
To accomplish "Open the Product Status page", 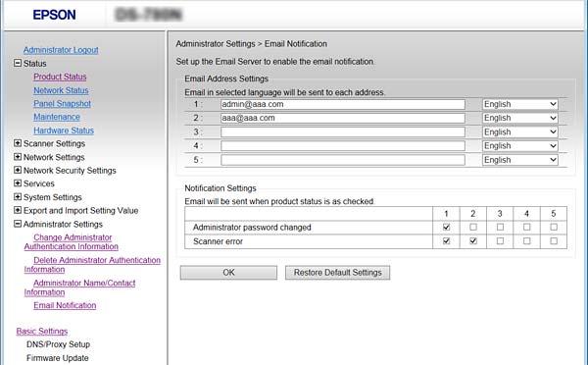I will (x=60, y=77).
